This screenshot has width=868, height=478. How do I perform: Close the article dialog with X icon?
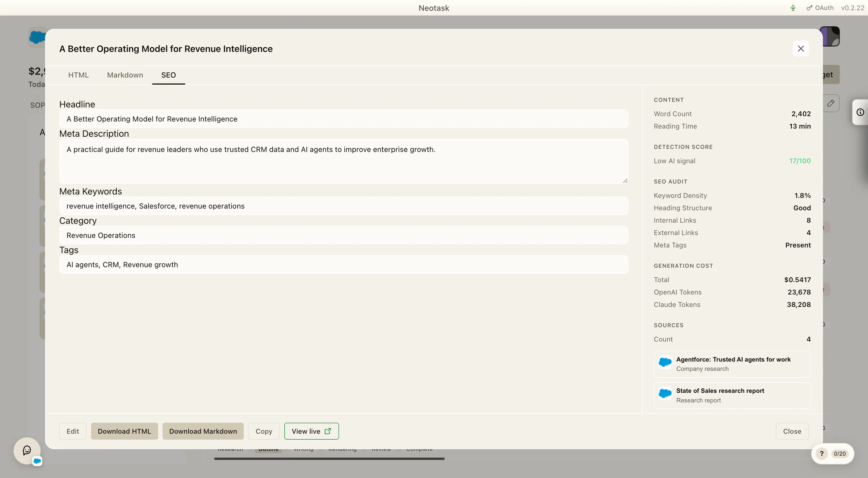801,48
